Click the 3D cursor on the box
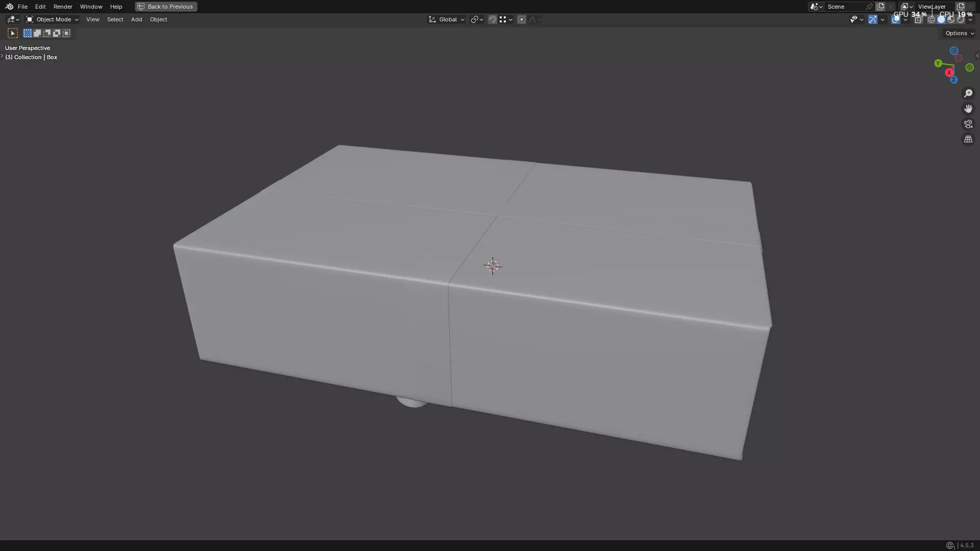 (493, 266)
